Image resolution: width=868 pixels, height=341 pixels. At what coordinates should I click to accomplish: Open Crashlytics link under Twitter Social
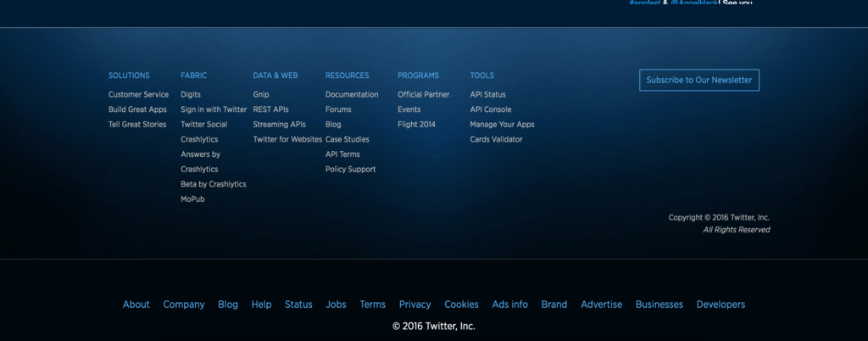199,139
